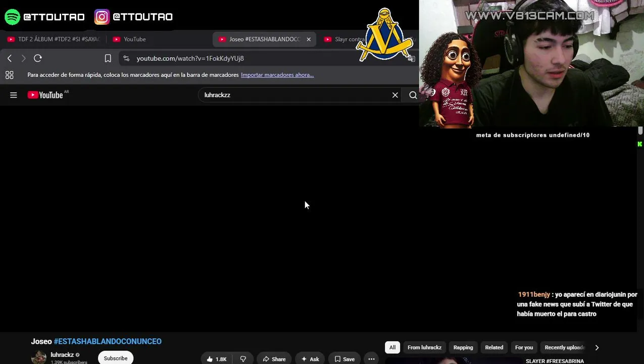Viewport: 644px width, 364px height.
Task: Click the Ask button
Action: pos(310,359)
